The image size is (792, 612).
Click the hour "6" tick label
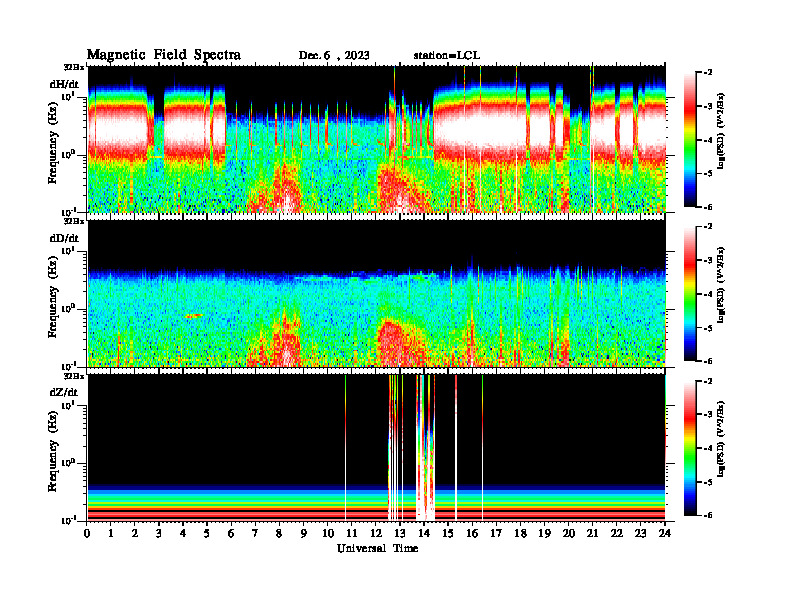click(x=231, y=534)
